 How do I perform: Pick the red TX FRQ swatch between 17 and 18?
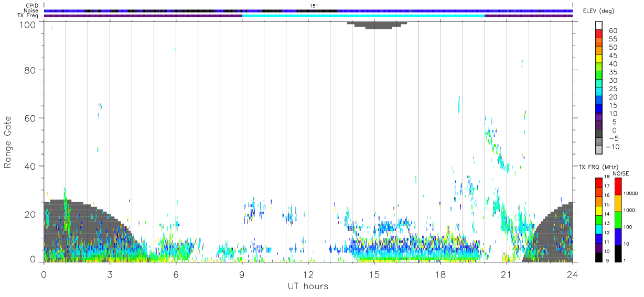(x=599, y=182)
